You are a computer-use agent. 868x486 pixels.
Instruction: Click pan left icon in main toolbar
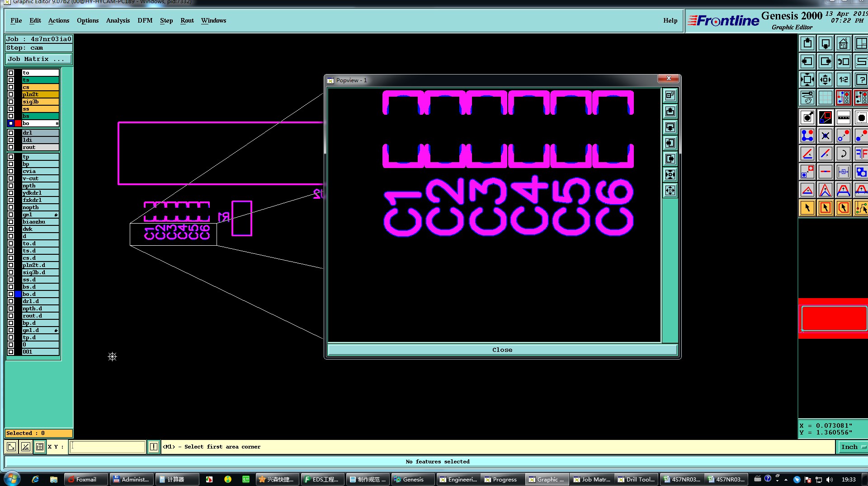[x=807, y=61]
